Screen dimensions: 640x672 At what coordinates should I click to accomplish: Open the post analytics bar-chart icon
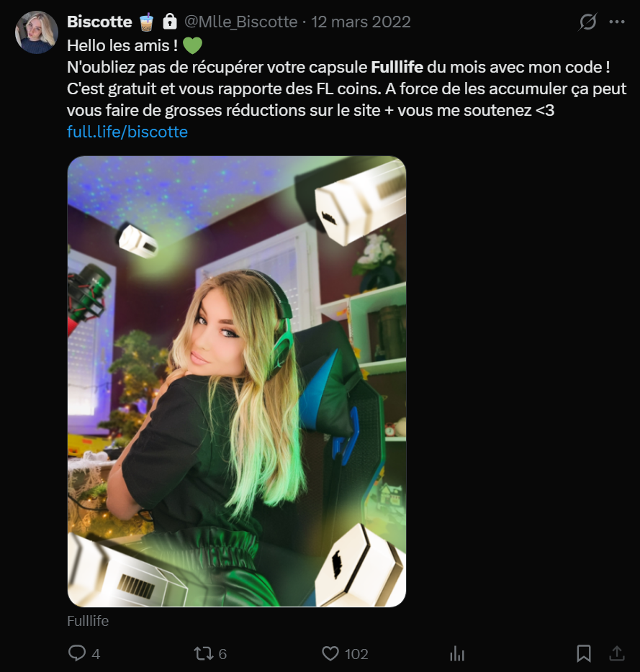457,653
